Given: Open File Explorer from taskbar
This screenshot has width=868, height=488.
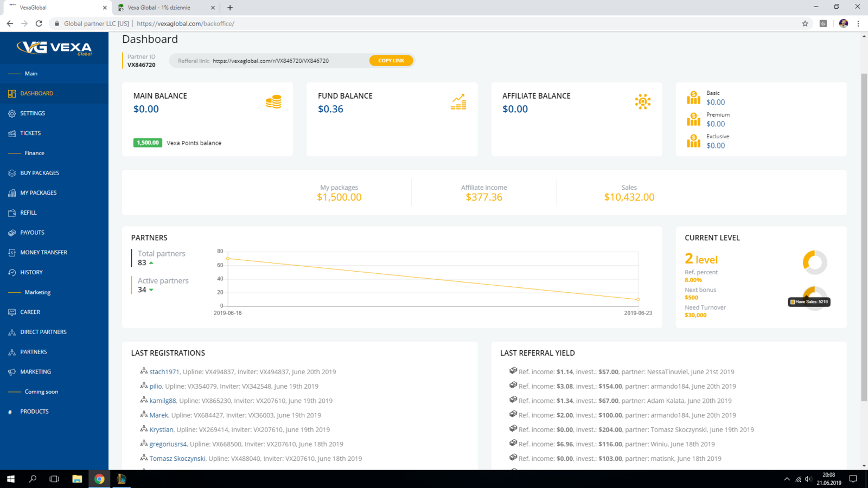Looking at the screenshot, I should click(77, 479).
